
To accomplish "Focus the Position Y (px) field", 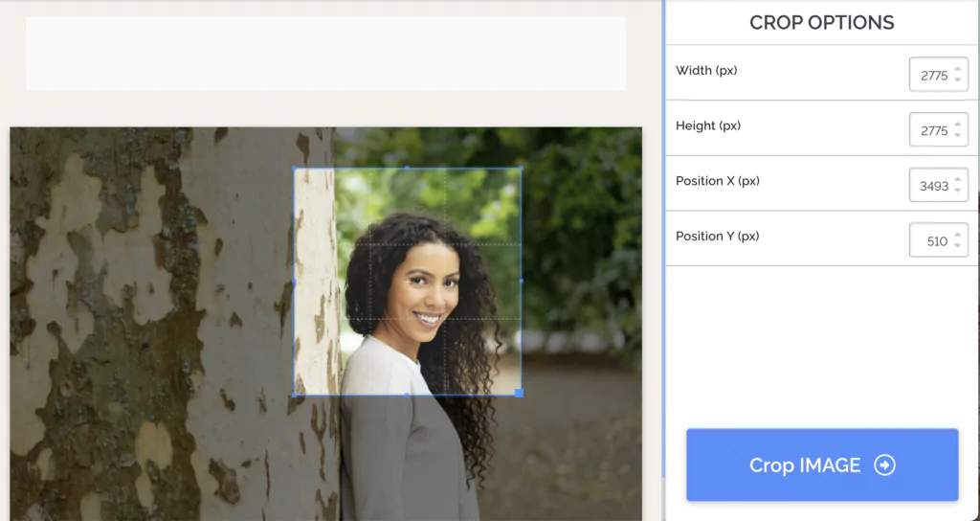I will pos(938,239).
